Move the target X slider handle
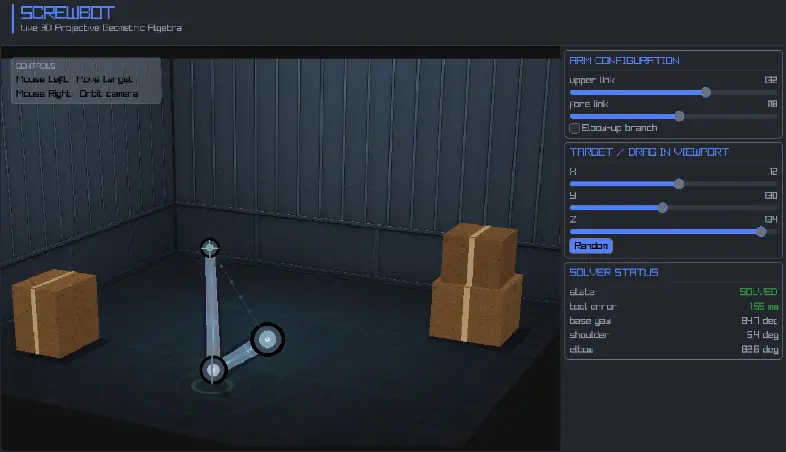786x452 pixels. pyautogui.click(x=679, y=184)
